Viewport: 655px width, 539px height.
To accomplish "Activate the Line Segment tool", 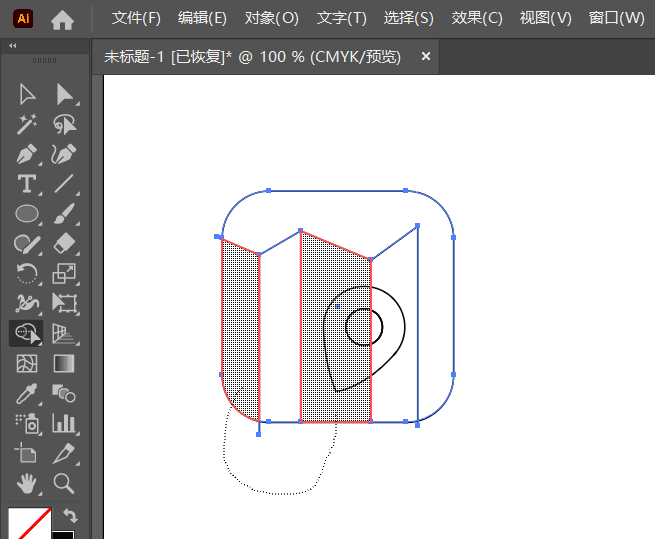I will (64, 184).
